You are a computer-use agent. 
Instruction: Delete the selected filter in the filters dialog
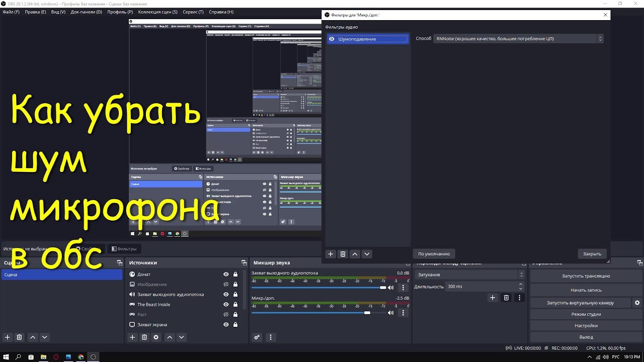click(x=343, y=254)
